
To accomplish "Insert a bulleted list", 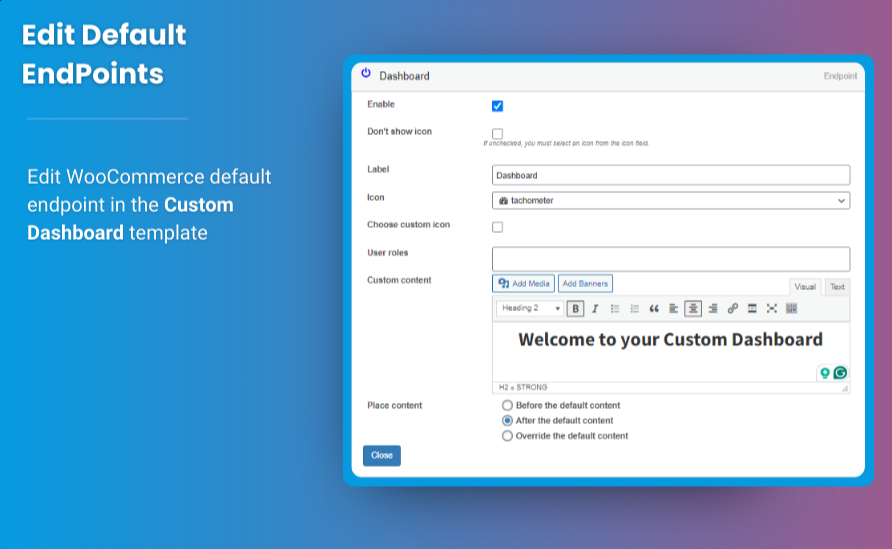I will (x=615, y=309).
